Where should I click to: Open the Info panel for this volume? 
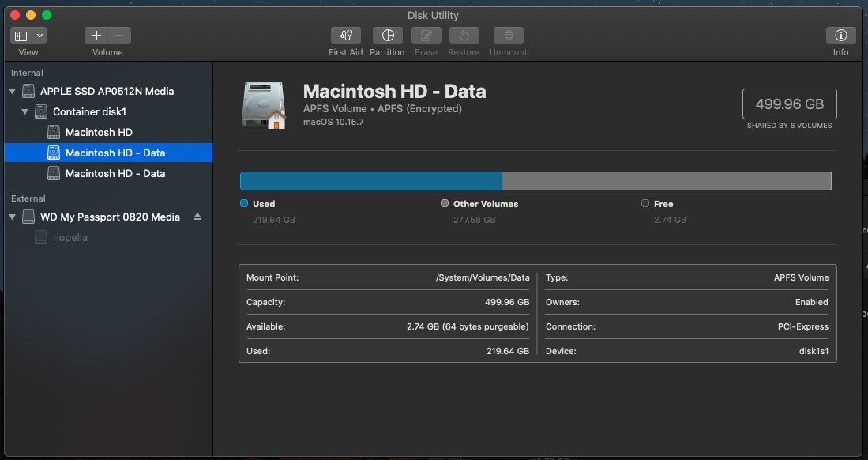tap(840, 36)
